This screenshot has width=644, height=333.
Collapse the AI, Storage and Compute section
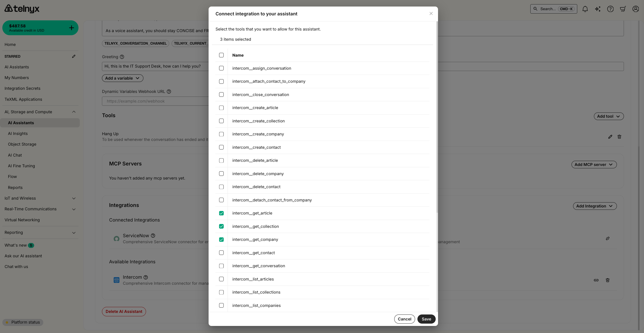[x=74, y=112]
